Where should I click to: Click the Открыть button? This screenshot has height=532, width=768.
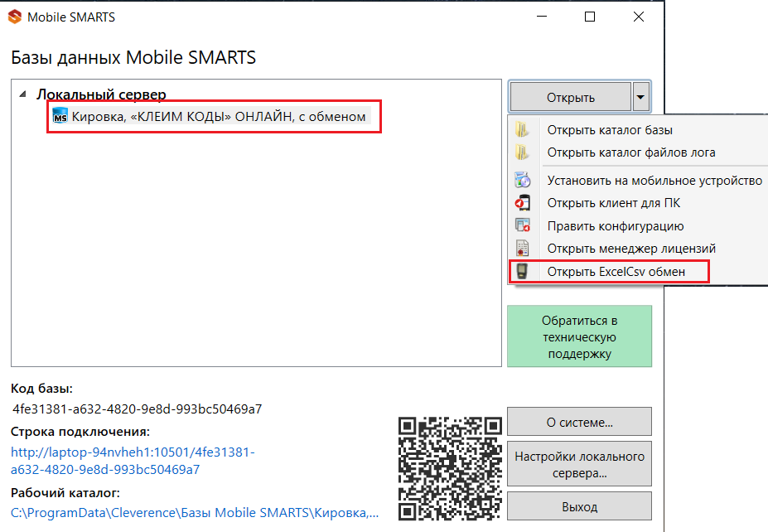tap(571, 97)
